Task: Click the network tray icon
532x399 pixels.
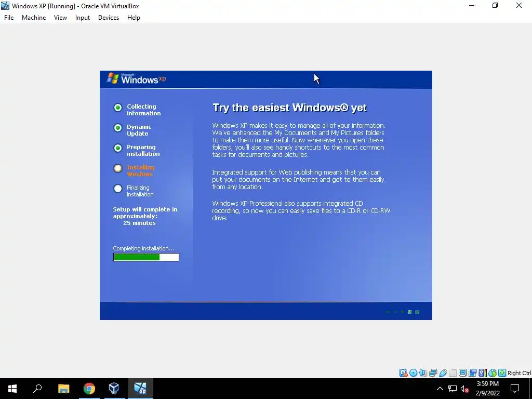Action: 453,389
